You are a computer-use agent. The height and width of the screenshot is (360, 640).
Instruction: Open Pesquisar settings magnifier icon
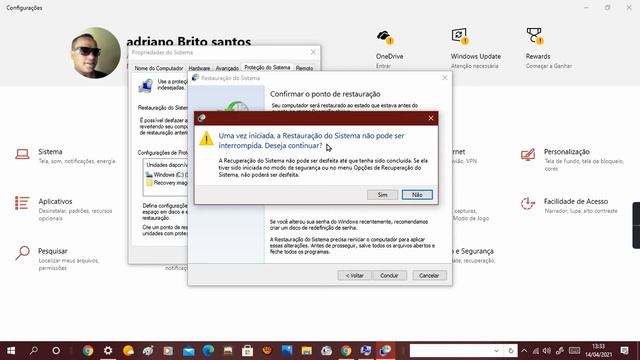pos(22,253)
